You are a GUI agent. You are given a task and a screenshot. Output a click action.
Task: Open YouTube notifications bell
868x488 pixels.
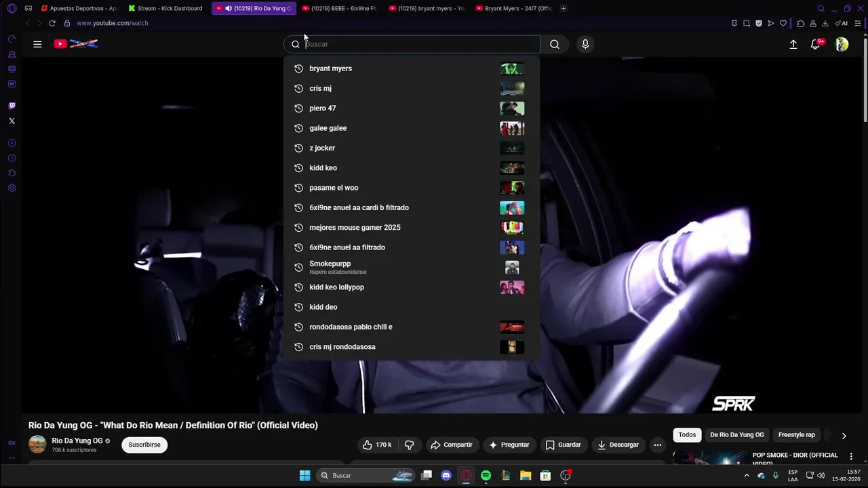(816, 44)
